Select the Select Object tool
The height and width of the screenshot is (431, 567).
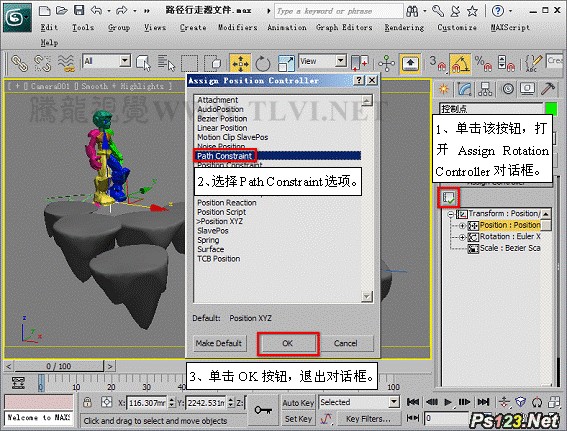pyautogui.click(x=143, y=63)
